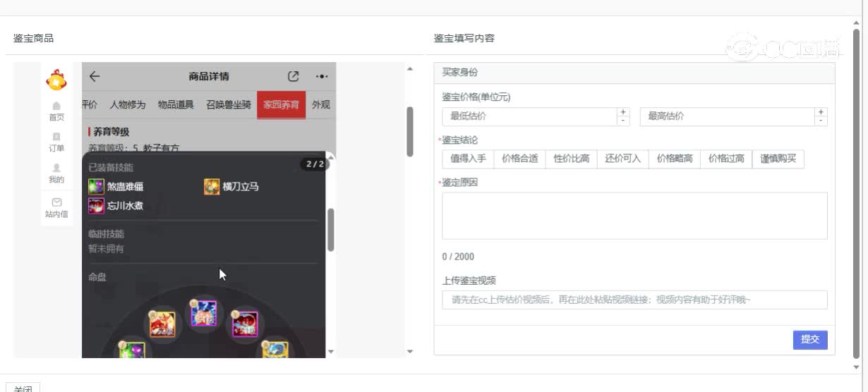Select 价格合适 as appraisal conclusion
This screenshot has height=392, width=868.
pos(519,159)
